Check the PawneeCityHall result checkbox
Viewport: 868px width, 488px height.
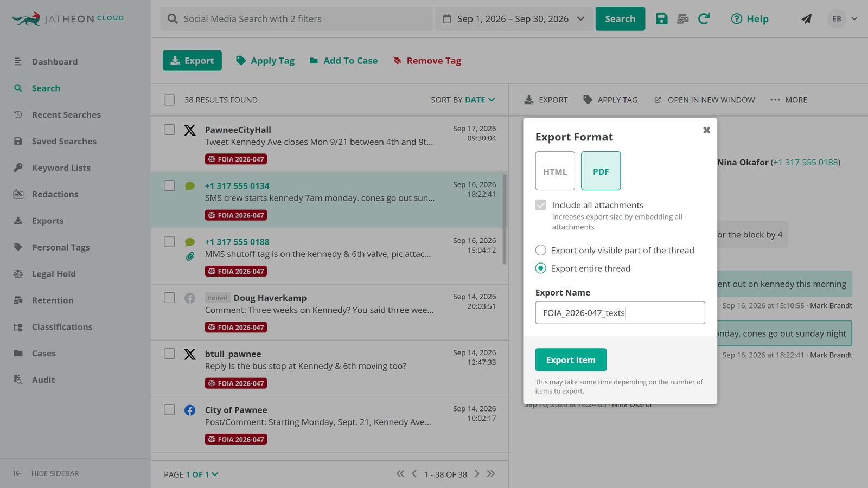(x=169, y=130)
